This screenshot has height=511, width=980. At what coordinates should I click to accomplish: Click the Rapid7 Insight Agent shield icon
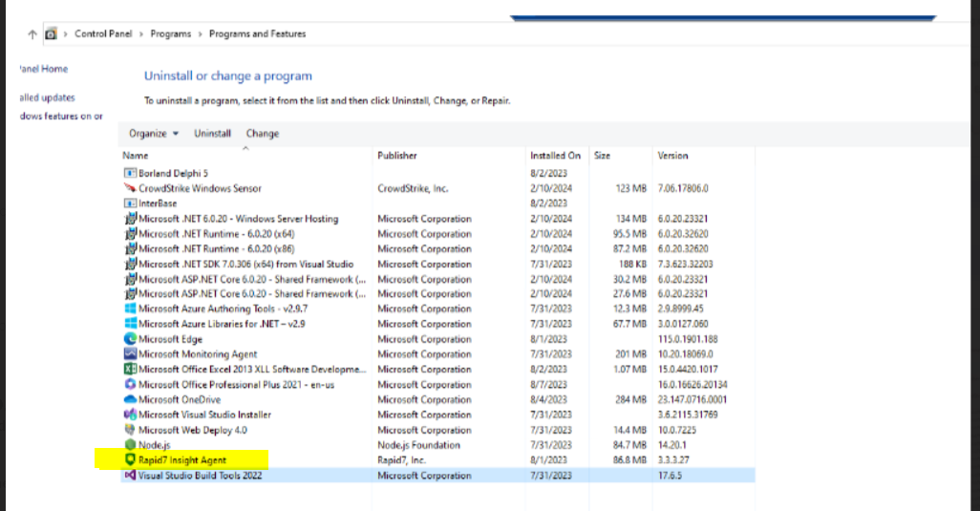pyautogui.click(x=130, y=459)
